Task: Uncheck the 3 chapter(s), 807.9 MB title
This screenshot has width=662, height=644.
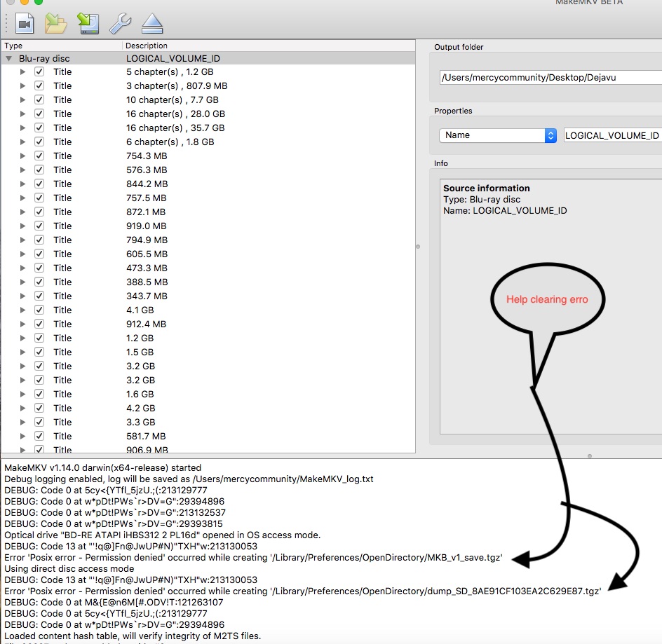Action: 39,85
